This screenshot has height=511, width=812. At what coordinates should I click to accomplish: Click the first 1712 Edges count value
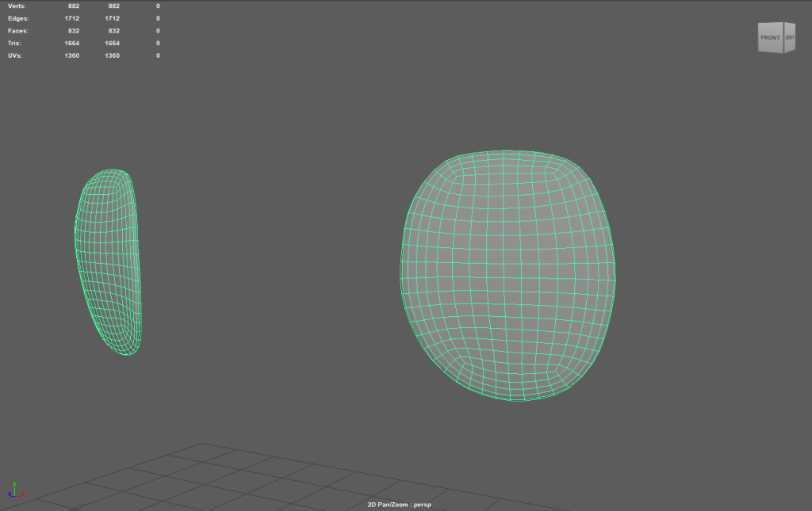[71, 17]
